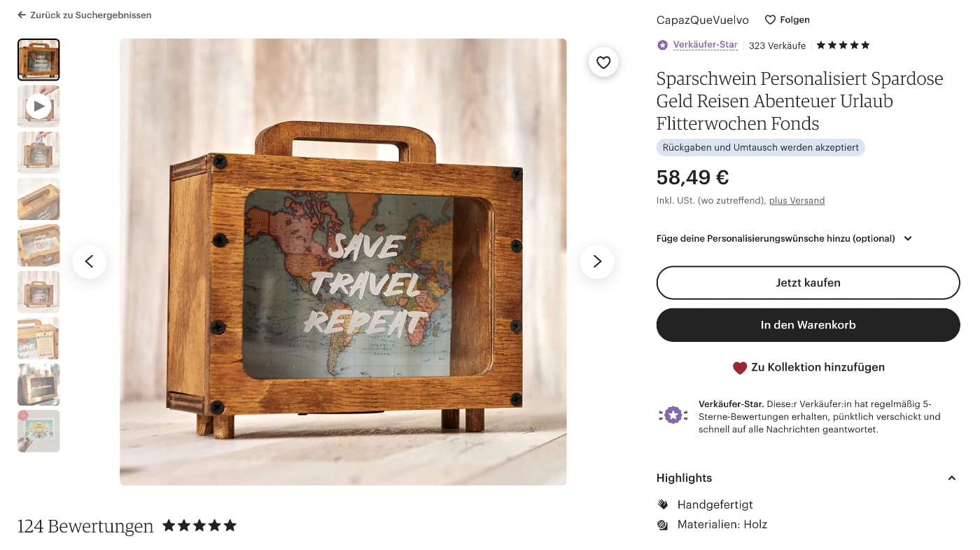Viewport: 980px width, 550px height.
Task: Click the play icon on the video thumbnail
Action: [38, 106]
